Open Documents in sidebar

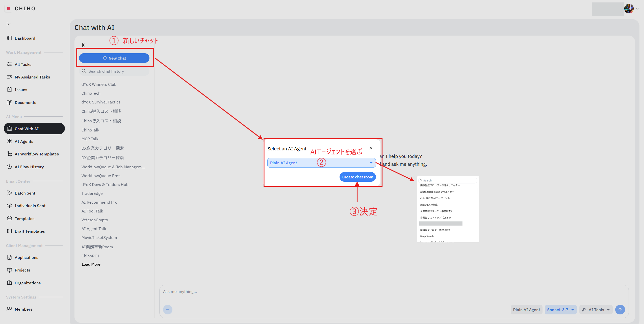(25, 102)
